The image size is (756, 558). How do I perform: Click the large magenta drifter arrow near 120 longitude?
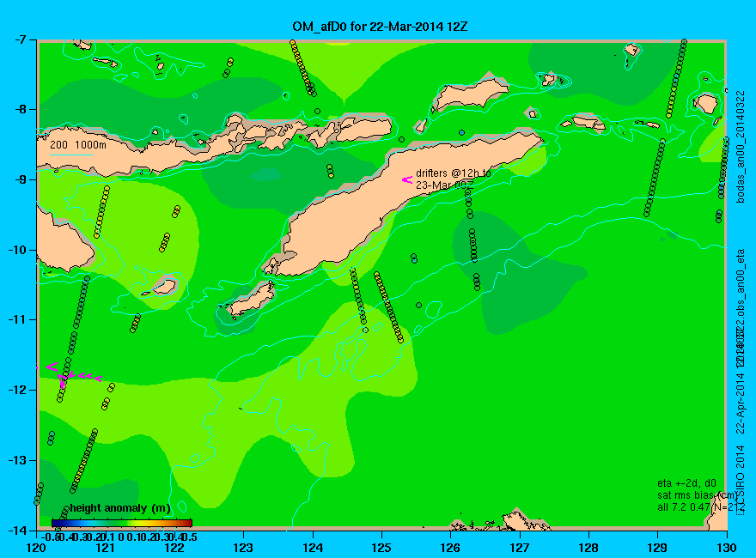pyautogui.click(x=52, y=367)
